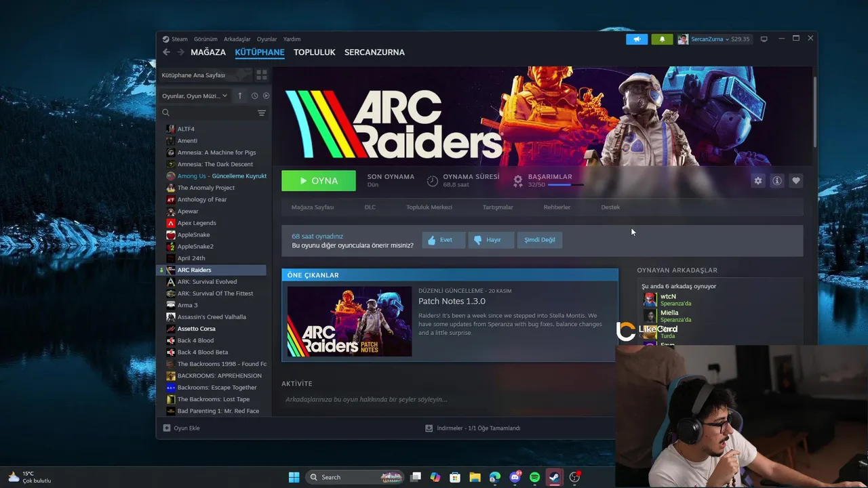This screenshot has height=488, width=868.
Task: Click the taskbar Search box
Action: 355,477
